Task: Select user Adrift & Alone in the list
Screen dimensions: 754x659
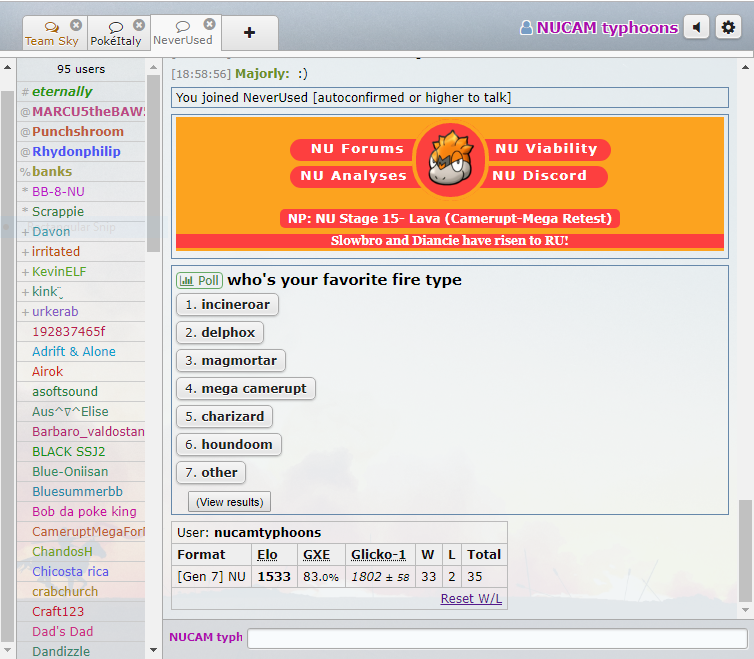Action: point(81,352)
